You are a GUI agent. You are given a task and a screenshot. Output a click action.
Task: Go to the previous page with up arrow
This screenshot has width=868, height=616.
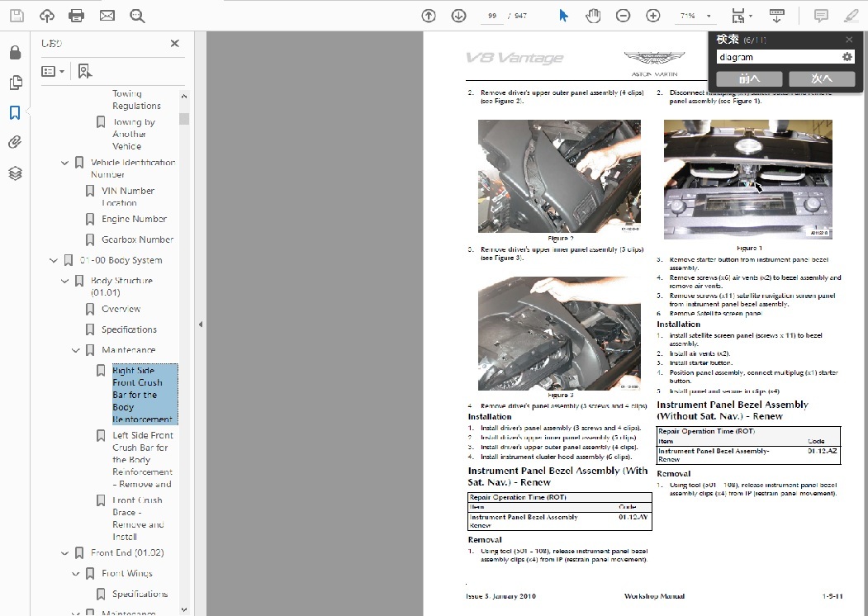click(x=429, y=16)
